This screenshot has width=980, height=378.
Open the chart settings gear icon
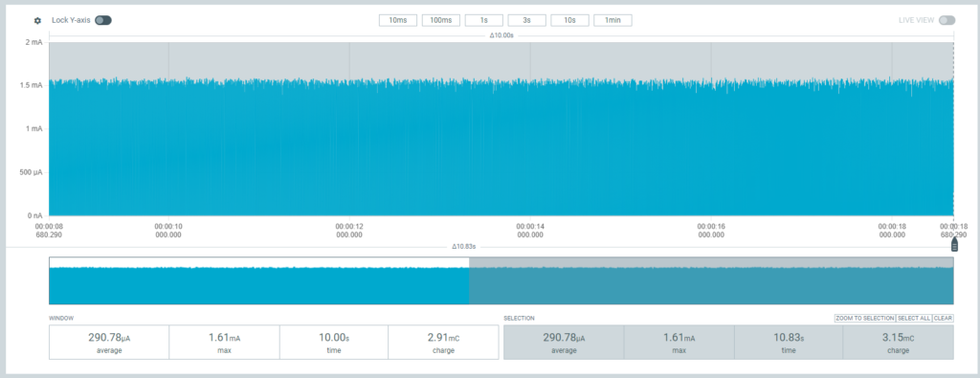37,21
